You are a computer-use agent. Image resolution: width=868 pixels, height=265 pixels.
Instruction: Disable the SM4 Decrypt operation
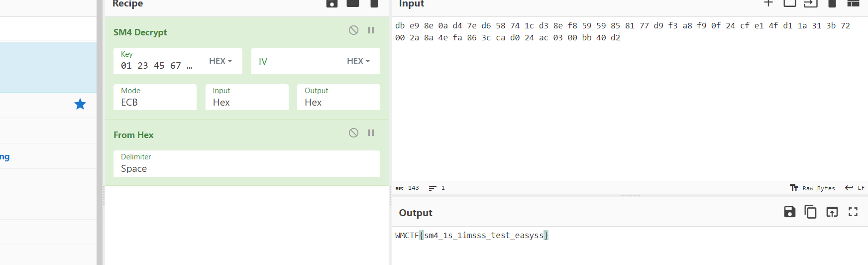pos(353,30)
